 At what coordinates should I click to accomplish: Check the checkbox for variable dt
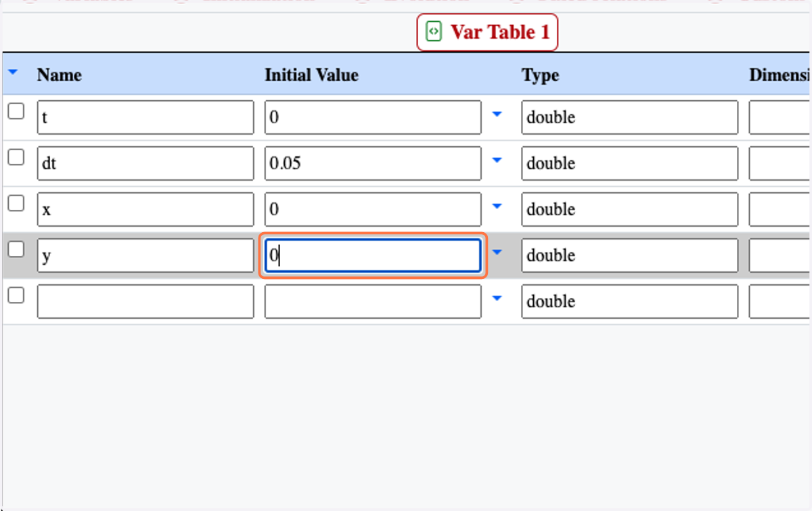(16, 158)
